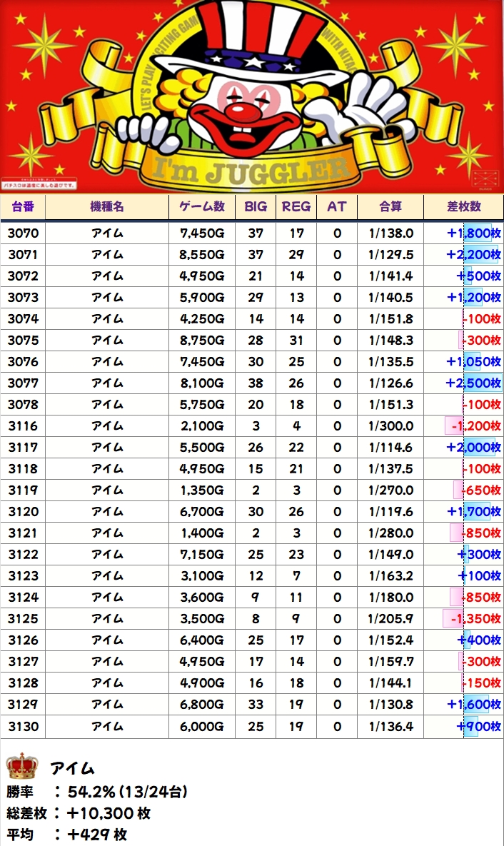Image resolution: width=504 pixels, height=846 pixels.
Task: Click the 1/114.6 combined probability value
Action: pyautogui.click(x=391, y=448)
